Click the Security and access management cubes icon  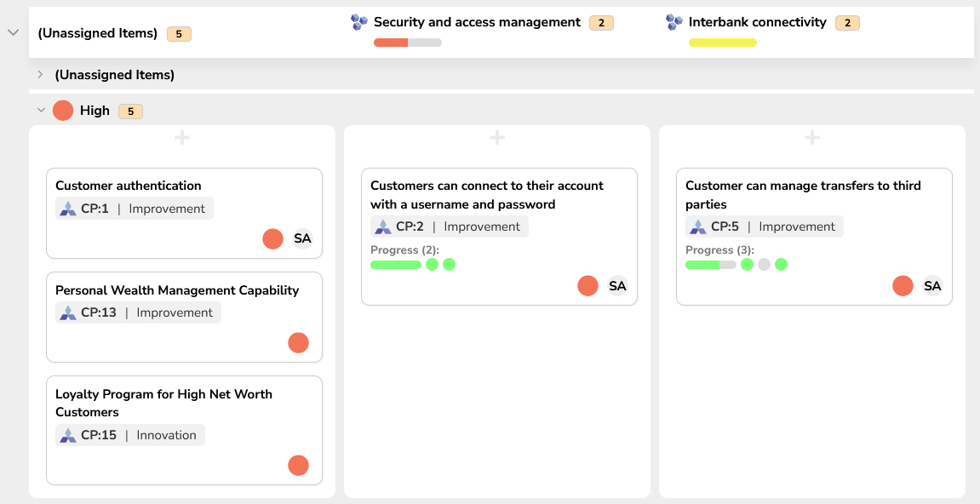[x=359, y=22]
